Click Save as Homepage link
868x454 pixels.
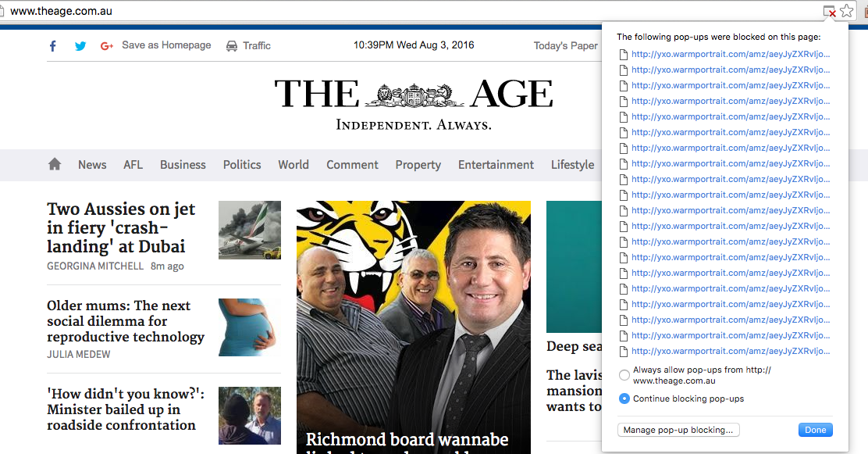click(x=166, y=45)
